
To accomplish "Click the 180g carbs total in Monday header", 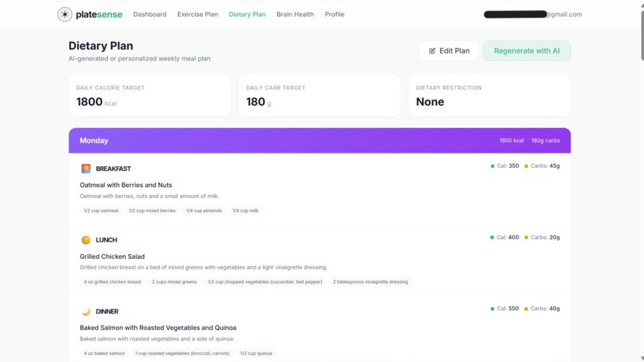I will pos(546,141).
